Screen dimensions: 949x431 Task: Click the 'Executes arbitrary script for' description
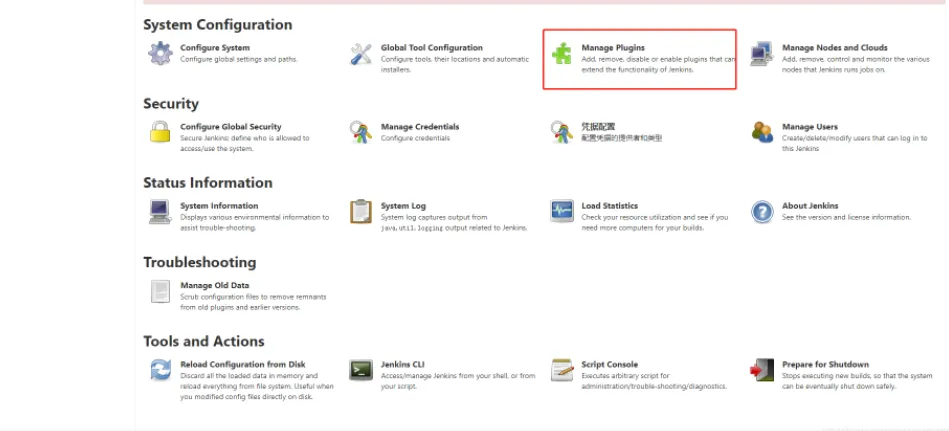point(654,381)
